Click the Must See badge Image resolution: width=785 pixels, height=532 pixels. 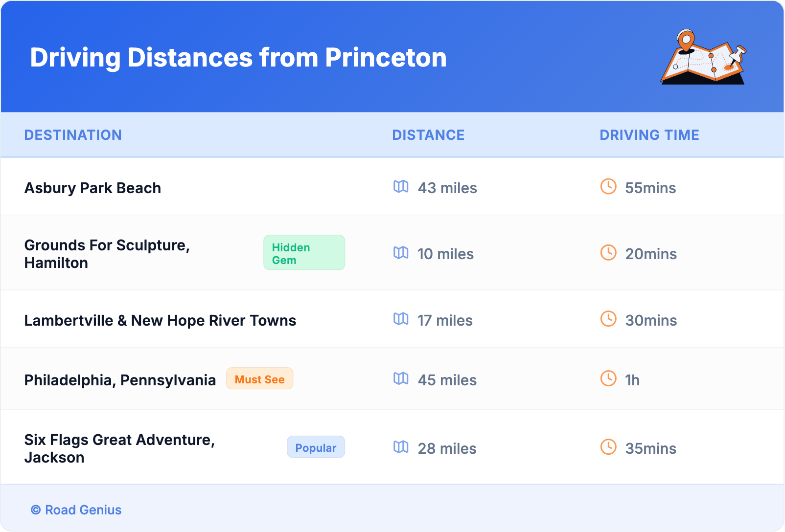[x=259, y=379]
